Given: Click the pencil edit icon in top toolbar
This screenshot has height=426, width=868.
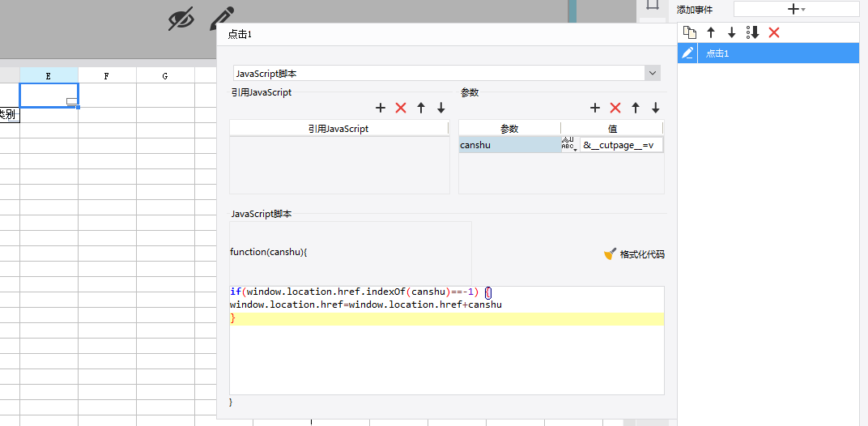Looking at the screenshot, I should [x=222, y=18].
